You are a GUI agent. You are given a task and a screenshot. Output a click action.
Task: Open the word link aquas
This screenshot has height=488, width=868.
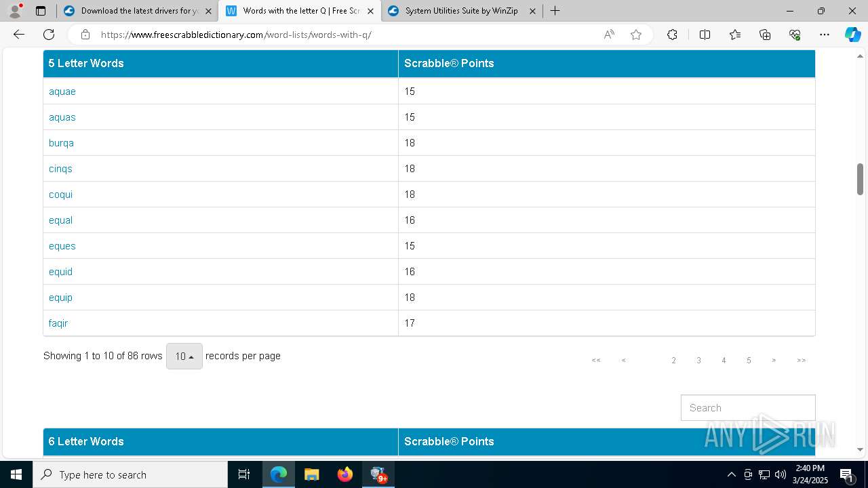pyautogui.click(x=62, y=117)
